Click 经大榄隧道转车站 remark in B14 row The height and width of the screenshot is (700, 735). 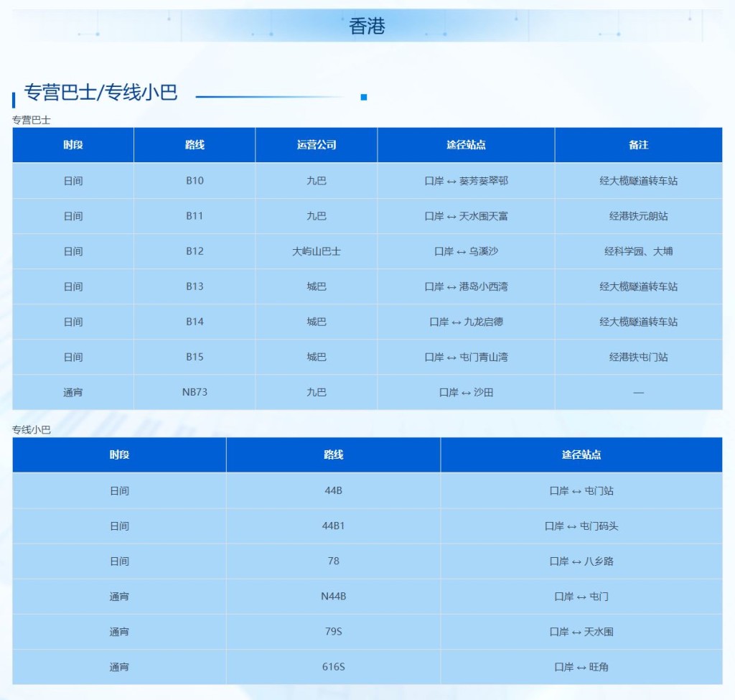(638, 322)
